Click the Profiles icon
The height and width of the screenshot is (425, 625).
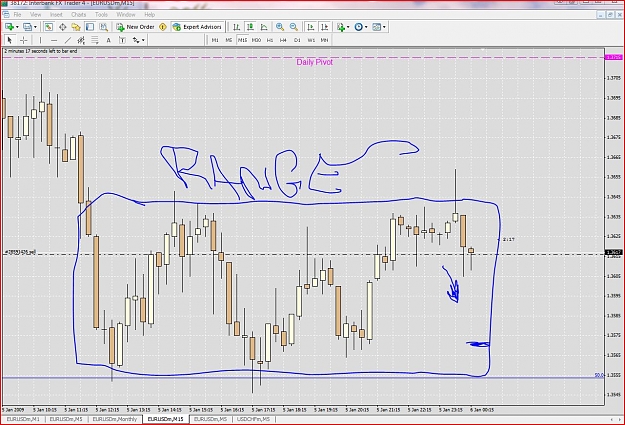tap(27, 27)
